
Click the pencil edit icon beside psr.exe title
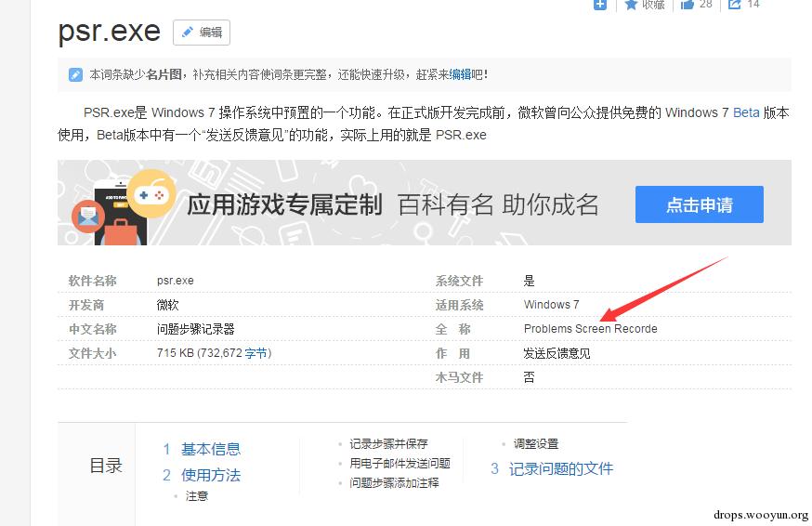pyautogui.click(x=188, y=33)
